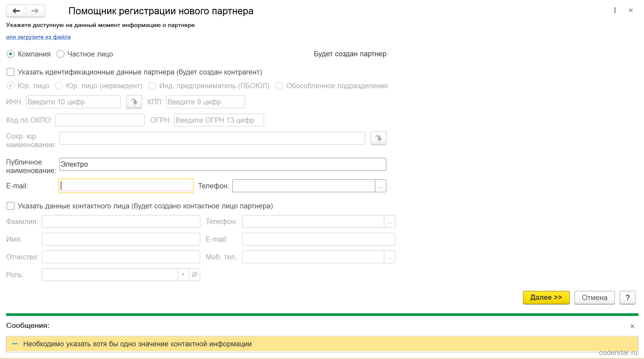Open the mobile phone ellipsis button
The height and width of the screenshot is (359, 644).
(x=390, y=257)
